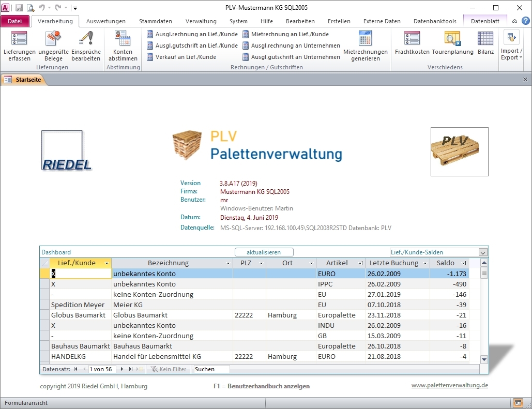Click Einsprüche bearbeiten icon

pyautogui.click(x=86, y=46)
